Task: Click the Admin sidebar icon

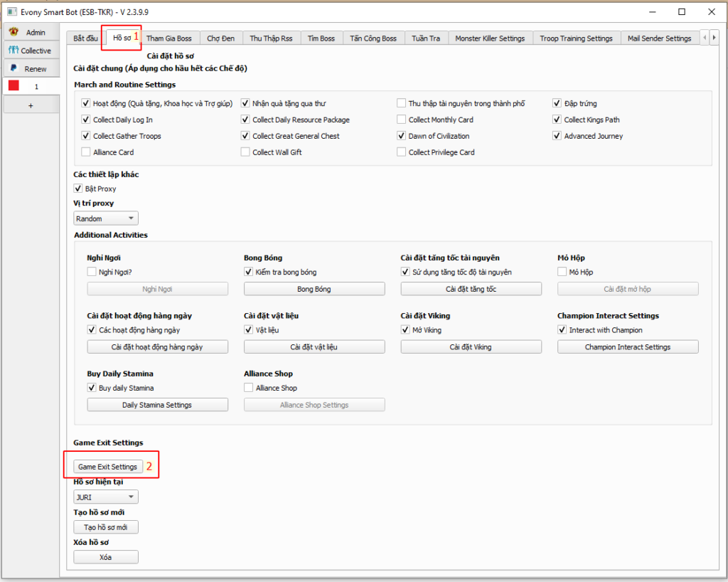Action: (x=14, y=33)
